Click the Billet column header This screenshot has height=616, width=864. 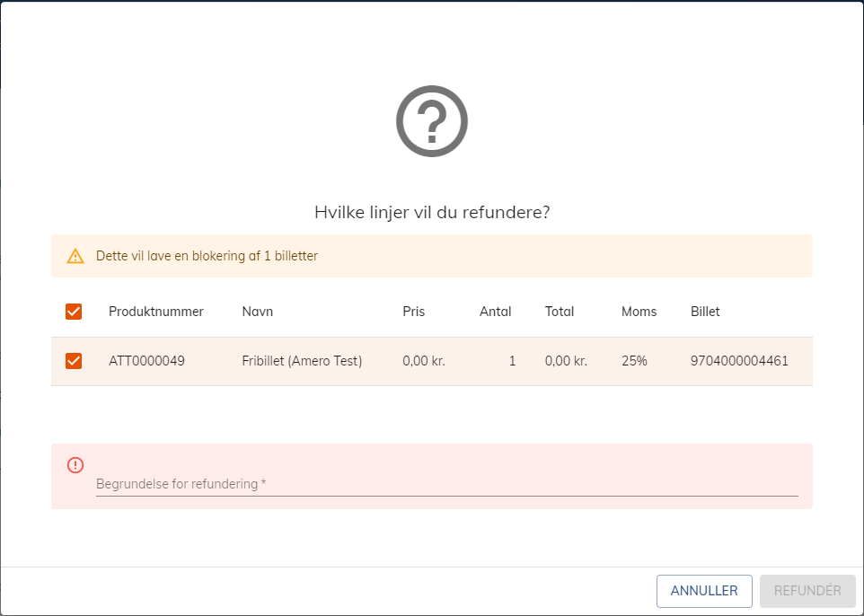tap(705, 312)
